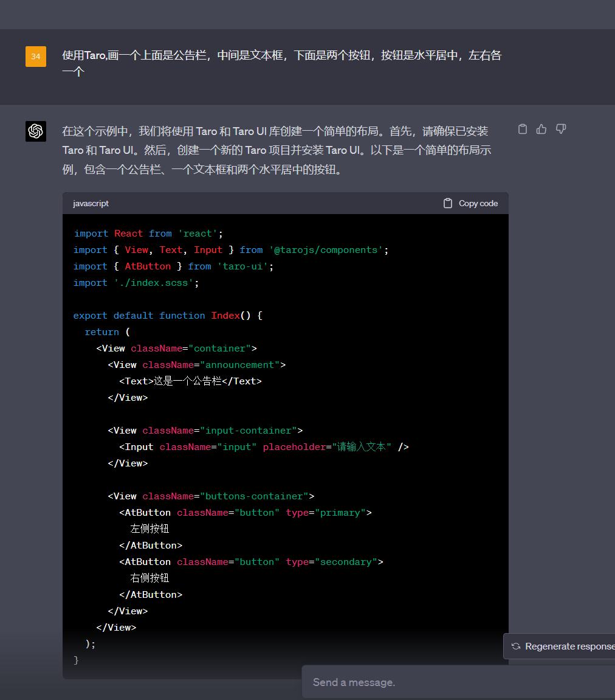Click the line import './index.scss'
The image size is (615, 700).
[x=136, y=283]
